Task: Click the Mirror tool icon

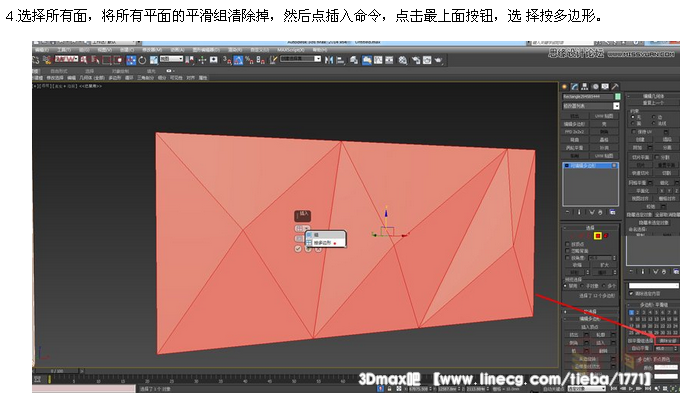Action: pyautogui.click(x=329, y=60)
